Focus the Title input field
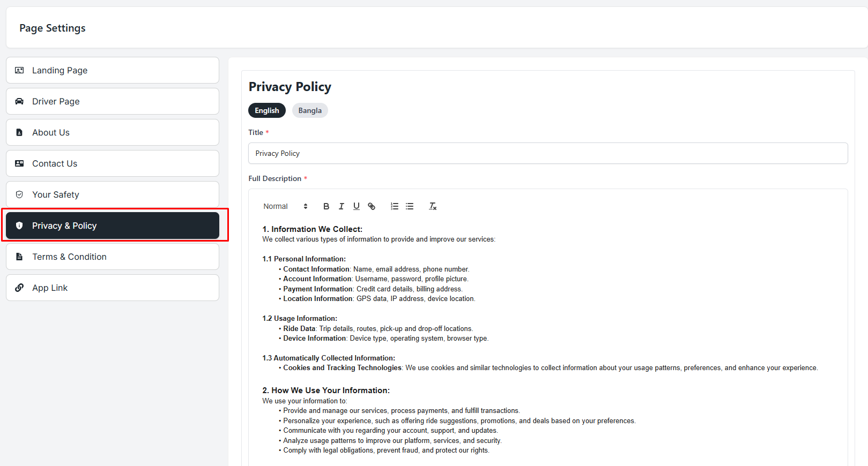Screen dimensions: 868x466 548,153
